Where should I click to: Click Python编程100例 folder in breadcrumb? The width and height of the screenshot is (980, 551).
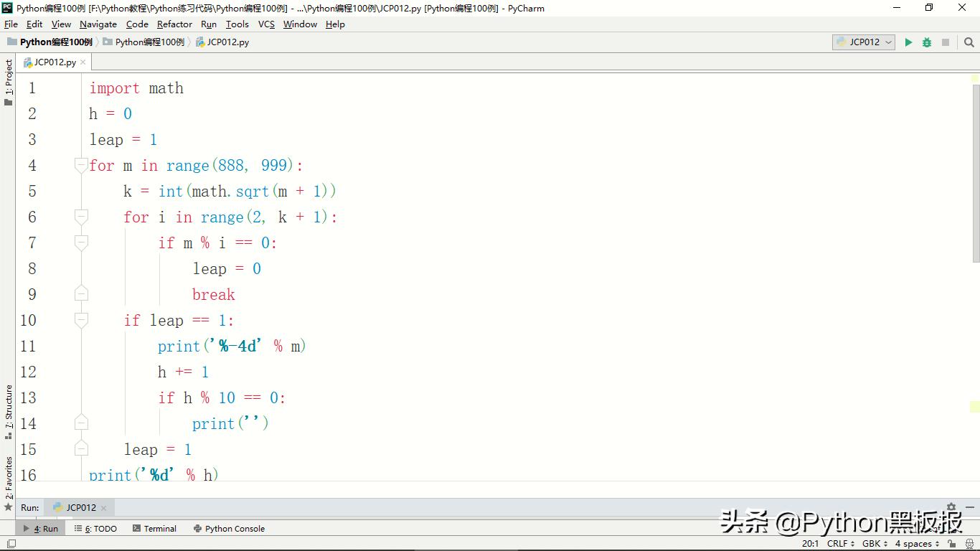coord(149,42)
